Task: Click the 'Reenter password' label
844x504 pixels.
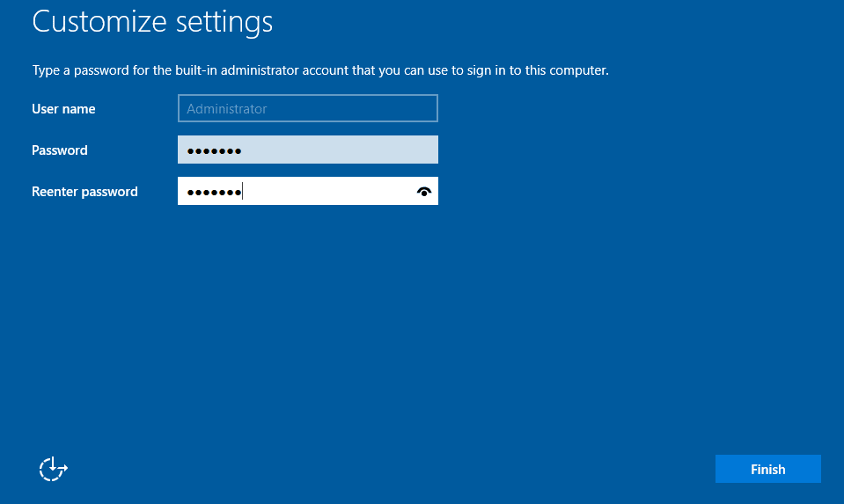Action: (84, 192)
